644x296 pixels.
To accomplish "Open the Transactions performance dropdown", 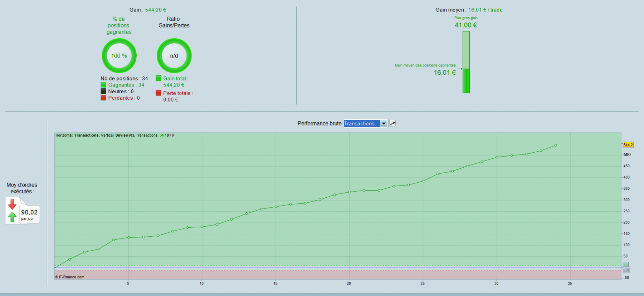I will click(x=365, y=123).
